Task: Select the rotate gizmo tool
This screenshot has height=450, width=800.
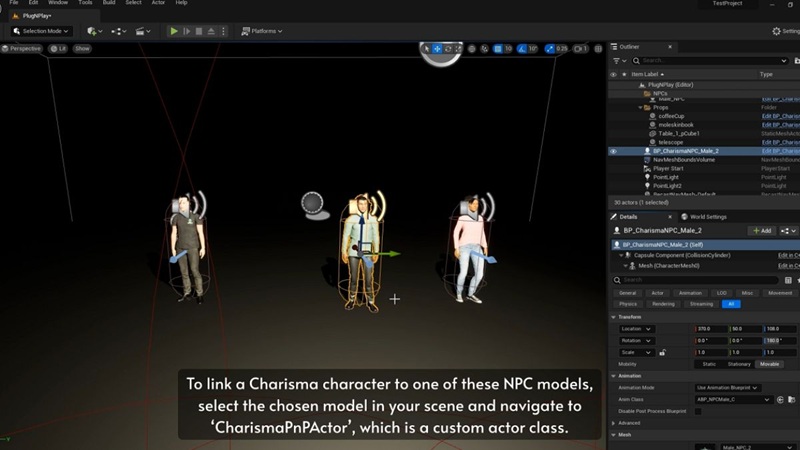Action: pos(448,48)
